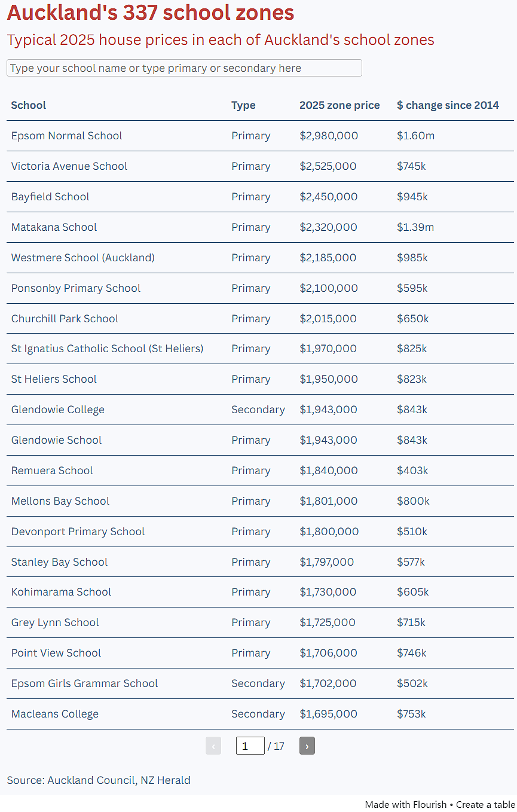Select the Devonport Primary School row
The image size is (517, 812).
[x=260, y=532]
